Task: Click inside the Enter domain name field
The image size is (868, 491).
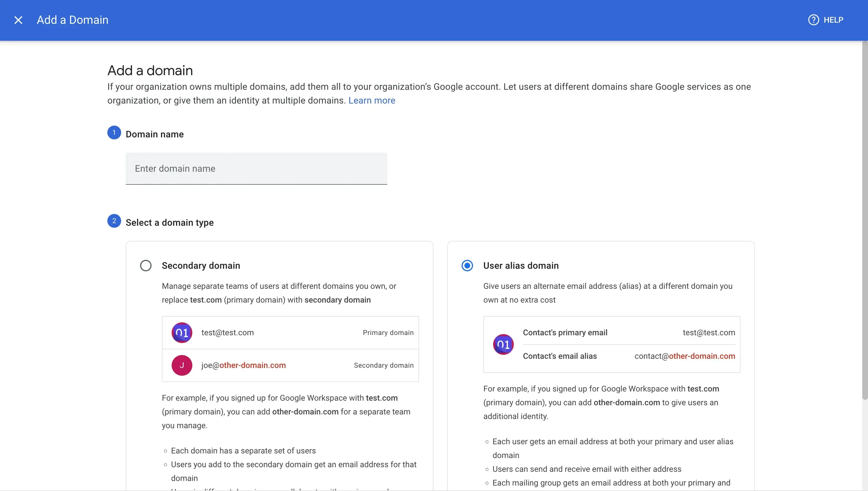Action: tap(256, 169)
